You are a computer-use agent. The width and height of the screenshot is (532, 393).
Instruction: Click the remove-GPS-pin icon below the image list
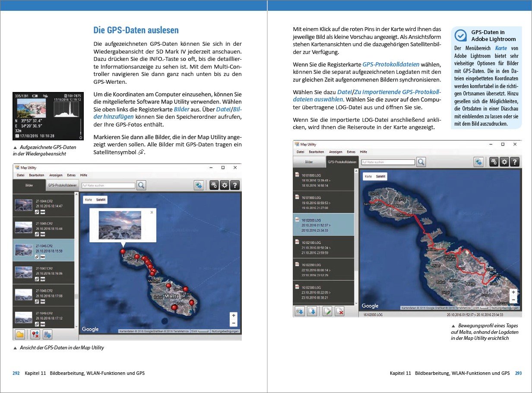coord(35,334)
